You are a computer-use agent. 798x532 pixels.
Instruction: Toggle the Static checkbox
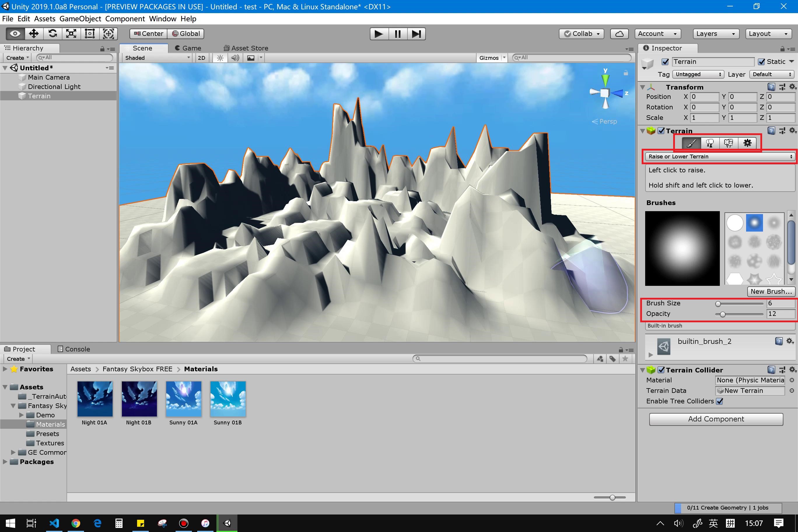pyautogui.click(x=761, y=62)
